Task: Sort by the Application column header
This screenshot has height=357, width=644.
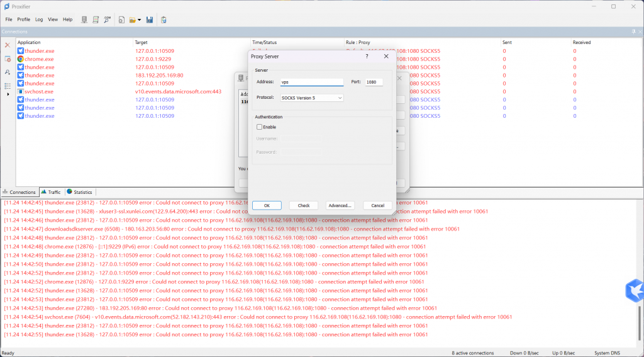Action: tap(75, 42)
